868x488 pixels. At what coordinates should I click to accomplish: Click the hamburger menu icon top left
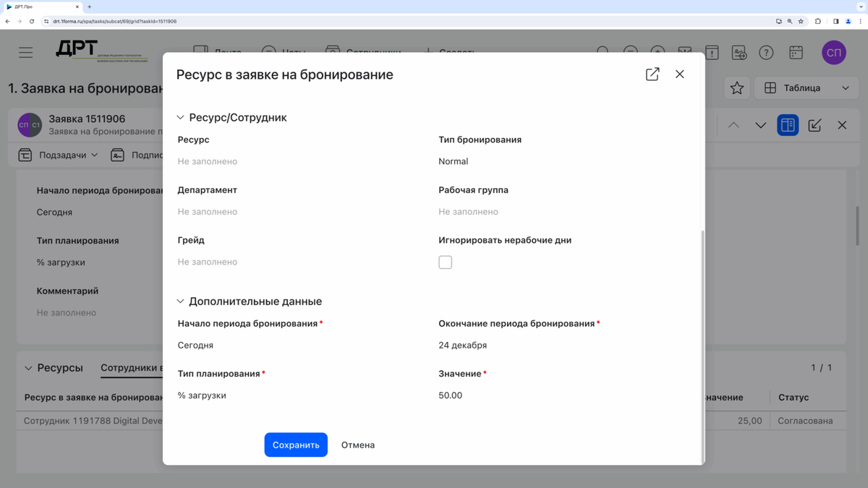pyautogui.click(x=25, y=52)
